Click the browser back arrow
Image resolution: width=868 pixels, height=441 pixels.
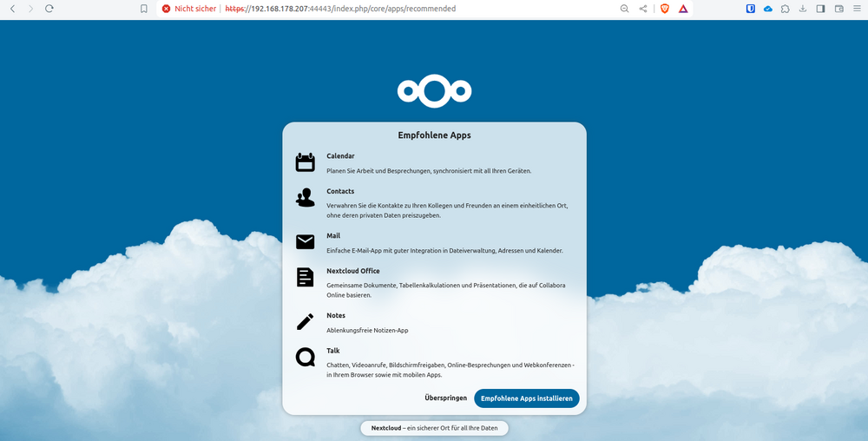coord(13,9)
